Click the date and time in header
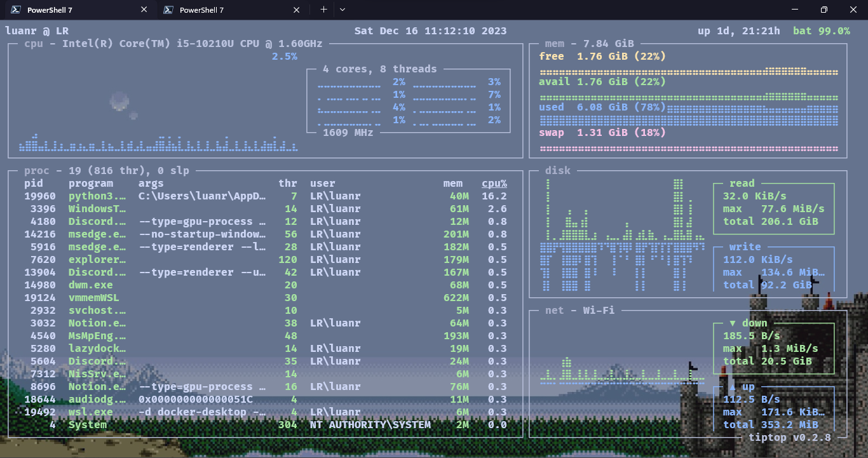Screen dimensions: 868x458 tap(431, 31)
